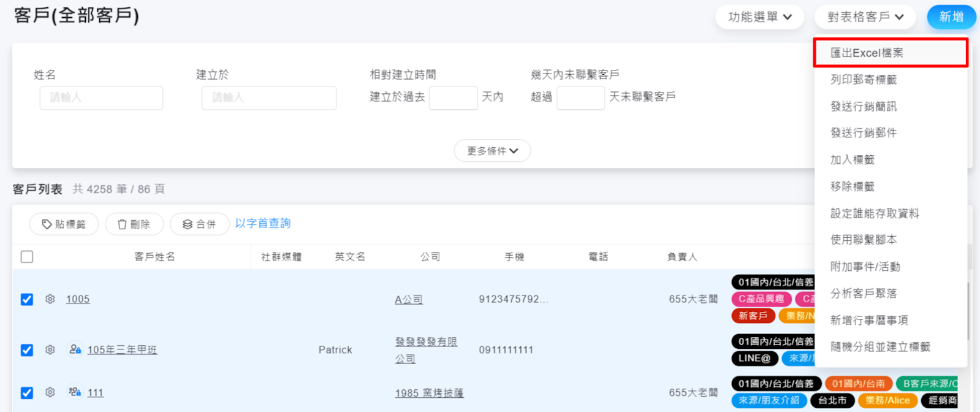Viewport: 980px width, 412px height.
Task: Open the 以字首查詢 link
Action: tap(263, 224)
